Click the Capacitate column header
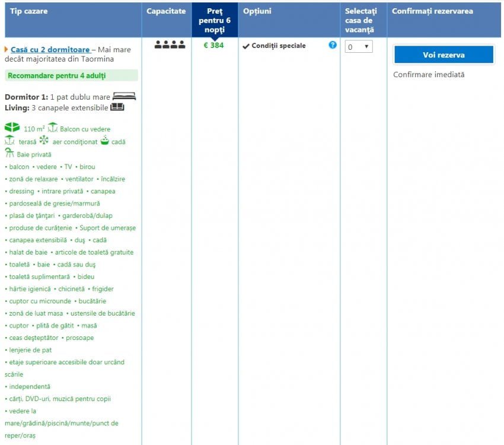The width and height of the screenshot is (504, 445). coord(166,11)
